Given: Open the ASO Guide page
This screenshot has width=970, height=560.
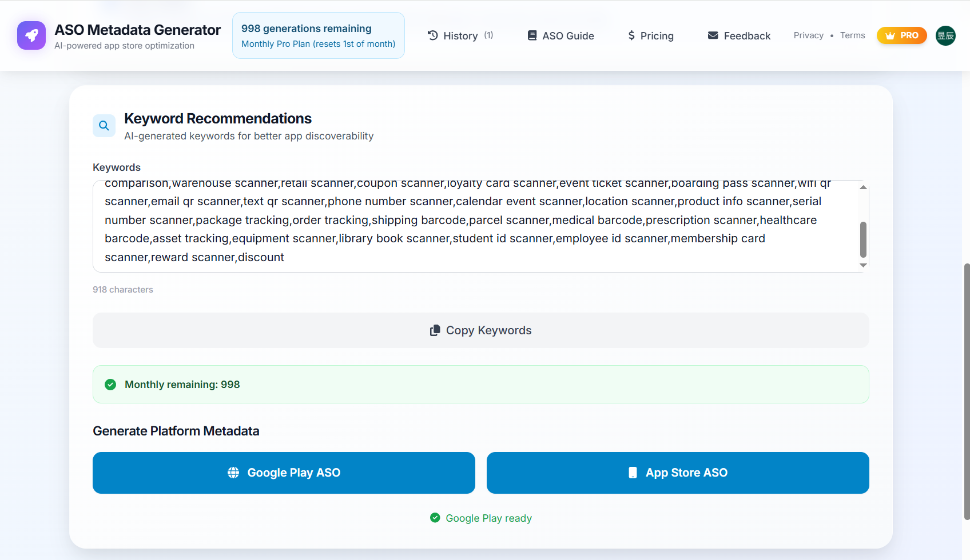Looking at the screenshot, I should pyautogui.click(x=560, y=35).
